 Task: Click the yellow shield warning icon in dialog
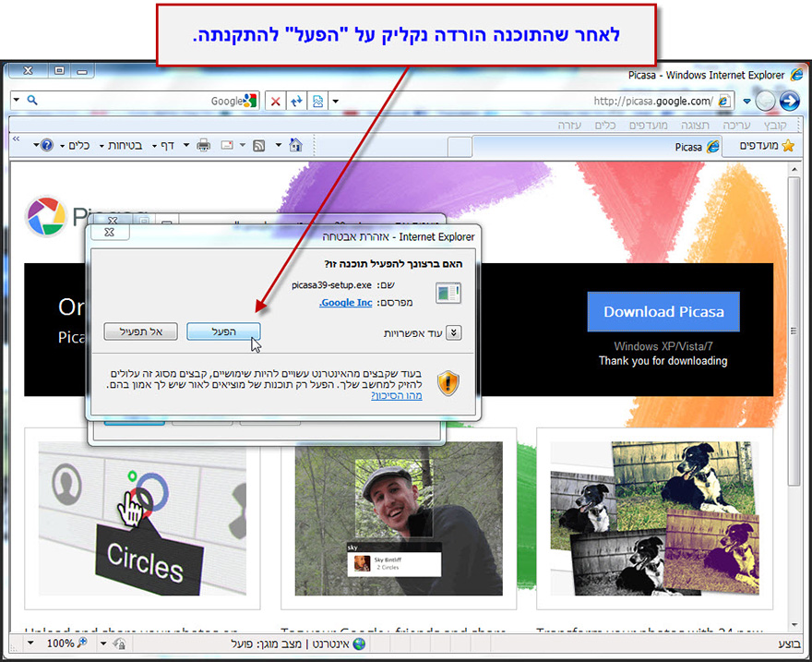[448, 383]
